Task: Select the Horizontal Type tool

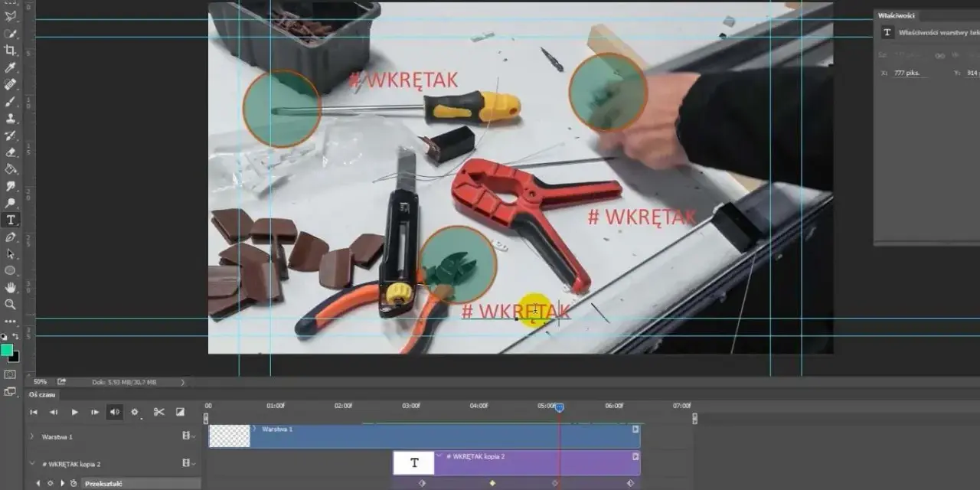Action: click(11, 220)
